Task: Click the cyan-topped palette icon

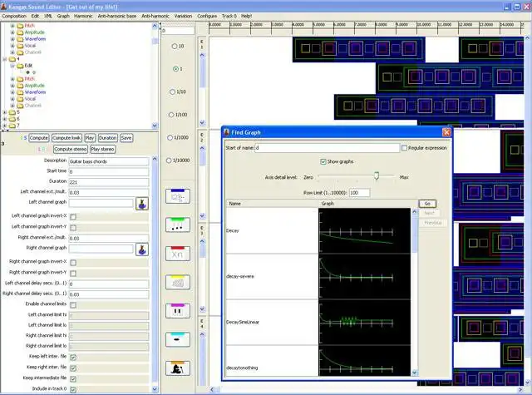Action: (x=177, y=339)
